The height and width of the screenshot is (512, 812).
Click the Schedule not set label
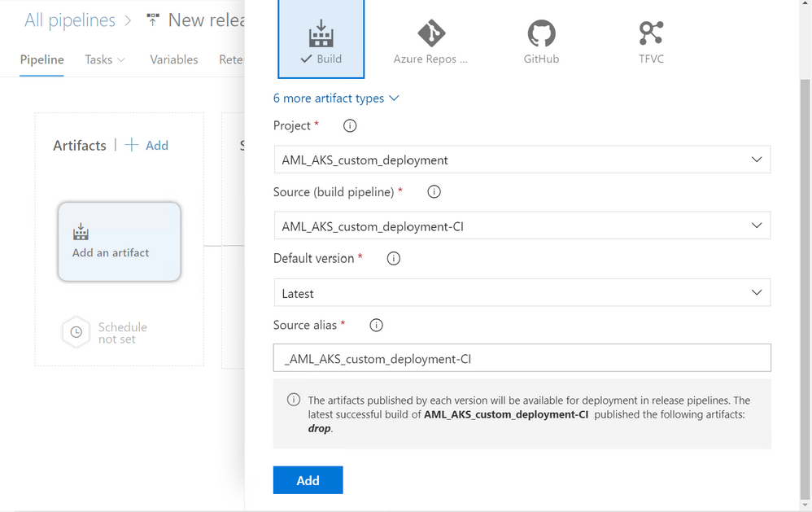(x=123, y=333)
